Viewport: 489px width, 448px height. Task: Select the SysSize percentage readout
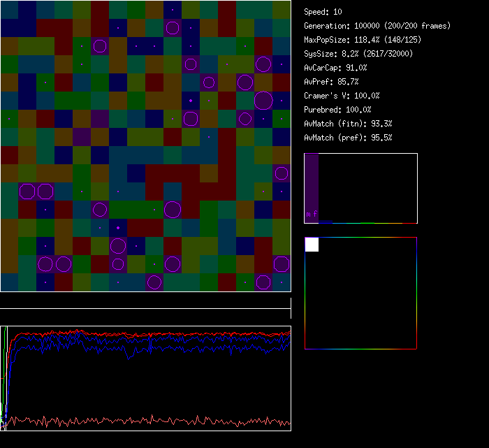(x=356, y=54)
